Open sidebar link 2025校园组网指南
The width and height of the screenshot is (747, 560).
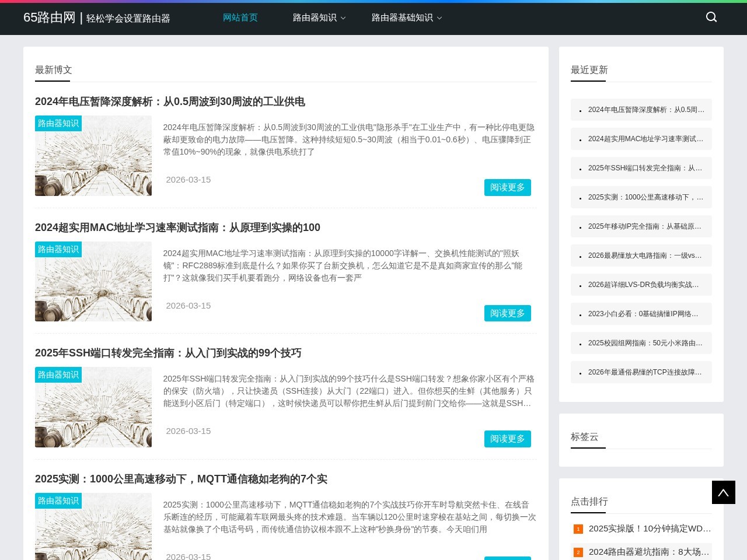point(645,343)
